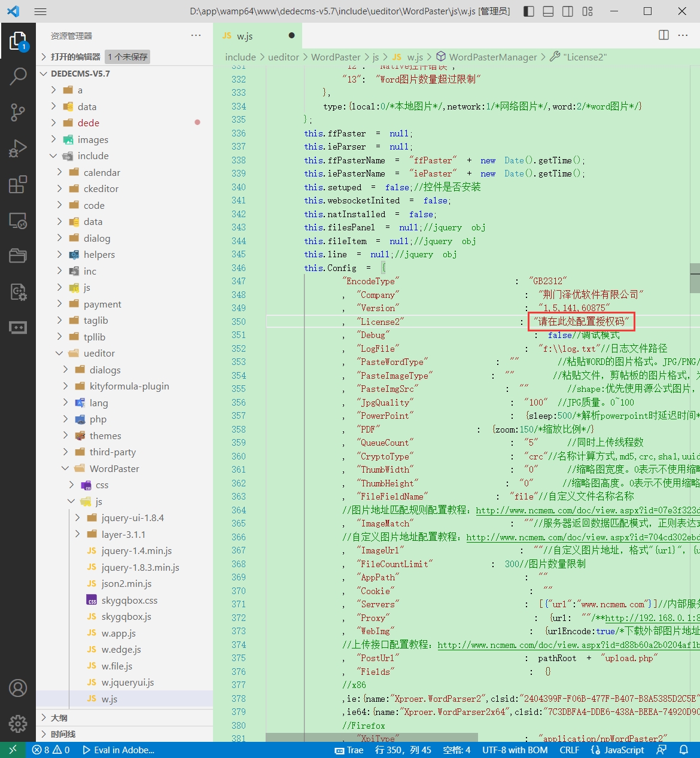The height and width of the screenshot is (758, 700).
Task: Open Run and Debug view
Action: (x=18, y=148)
